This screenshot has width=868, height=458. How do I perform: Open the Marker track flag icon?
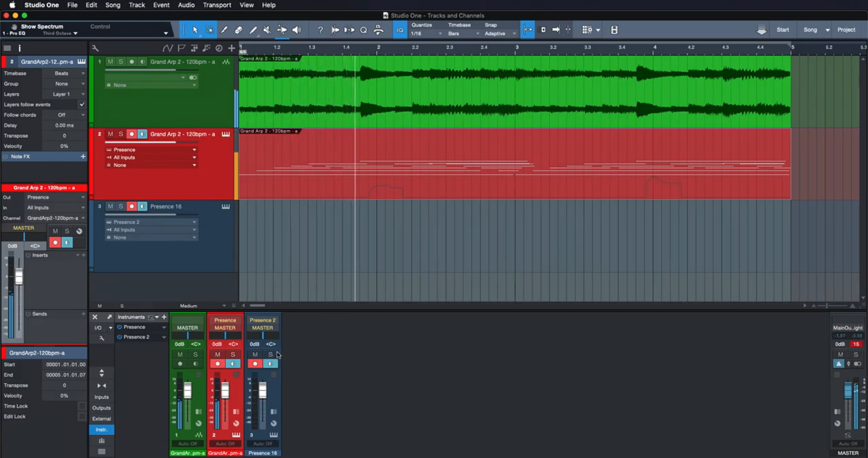(x=181, y=48)
